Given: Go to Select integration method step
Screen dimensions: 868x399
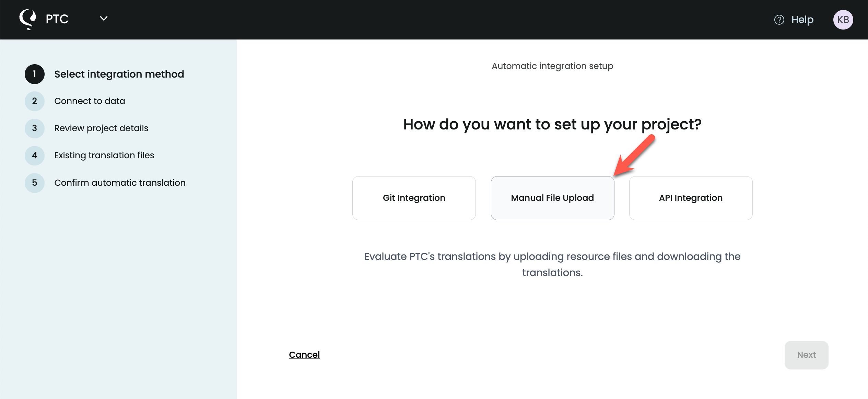Looking at the screenshot, I should (x=119, y=74).
